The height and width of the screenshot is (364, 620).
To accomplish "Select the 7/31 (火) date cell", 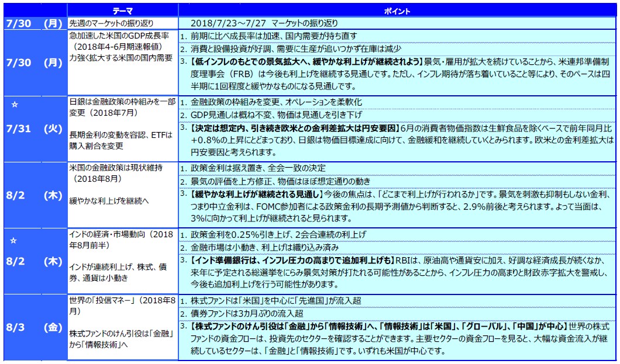I will tap(33, 129).
